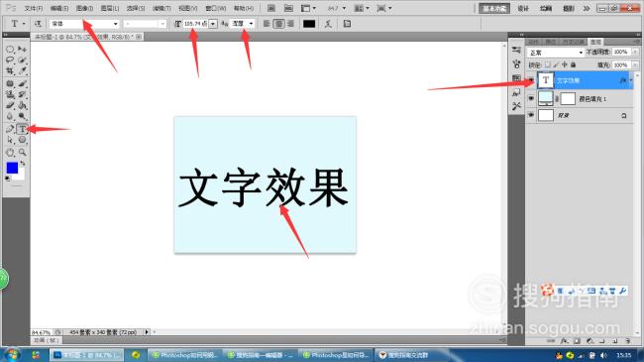The height and width of the screenshot is (362, 644).
Task: Select the Hand tool
Action: pyautogui.click(x=10, y=152)
